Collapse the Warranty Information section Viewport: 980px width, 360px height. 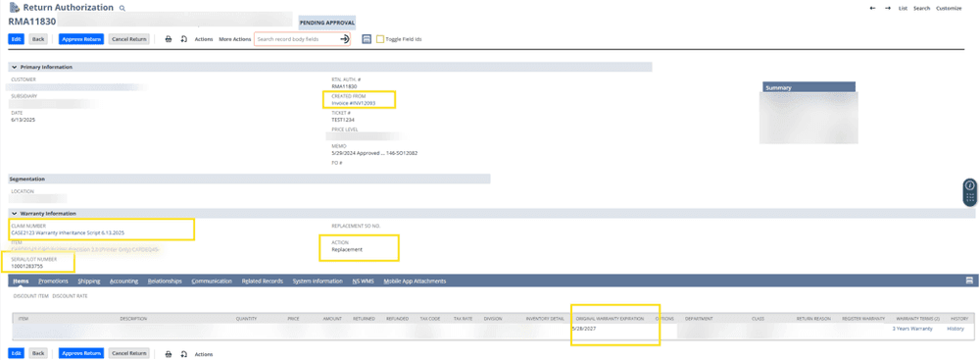click(x=14, y=213)
